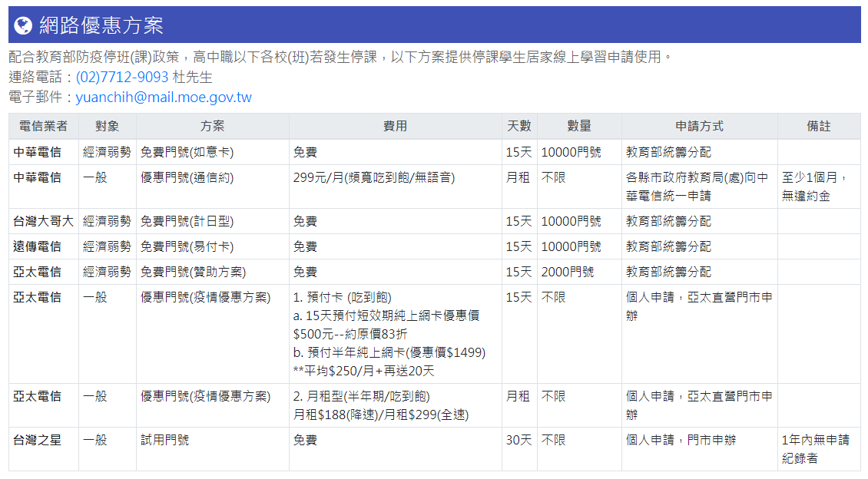
Task: Click the 網路優惠方案 header title
Action: point(101,25)
